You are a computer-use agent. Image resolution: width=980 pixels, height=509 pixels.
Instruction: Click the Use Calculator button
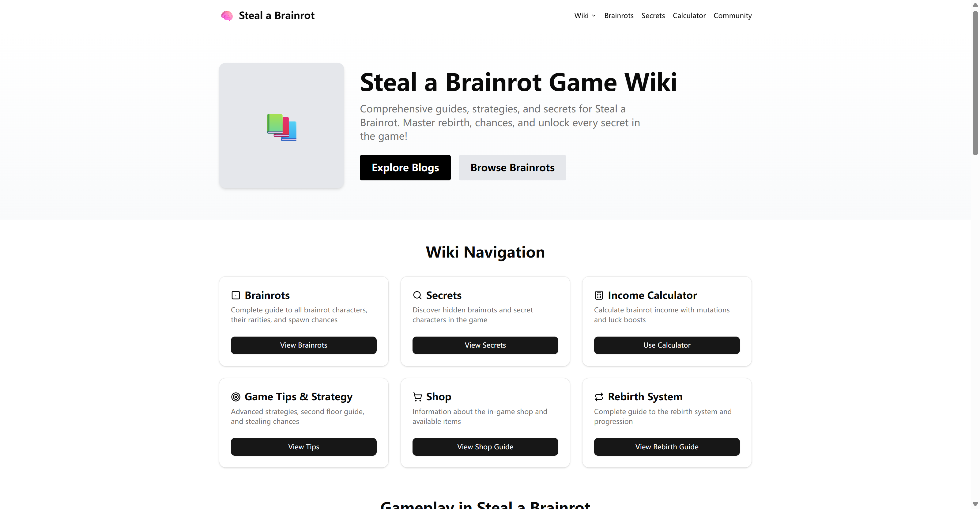(x=666, y=345)
